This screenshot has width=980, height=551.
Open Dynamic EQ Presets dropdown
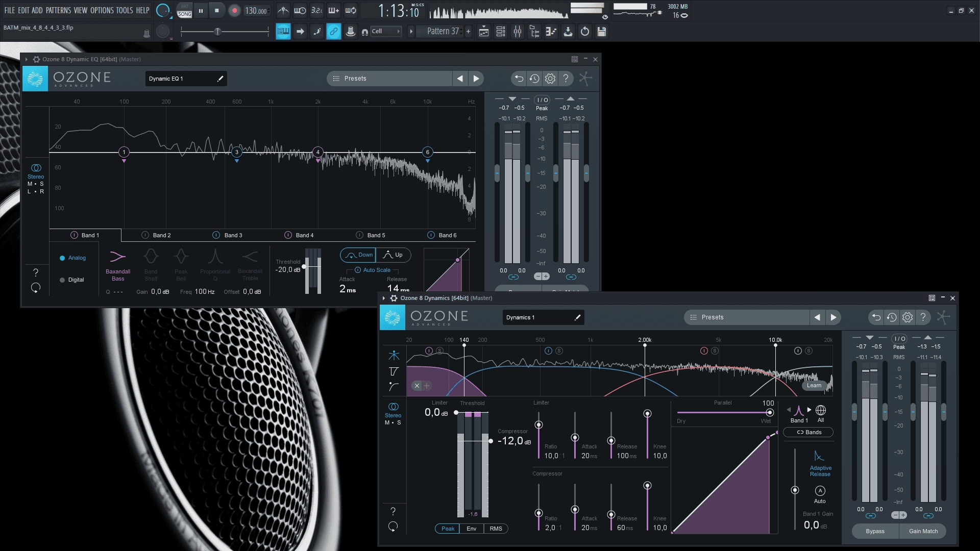tap(389, 79)
